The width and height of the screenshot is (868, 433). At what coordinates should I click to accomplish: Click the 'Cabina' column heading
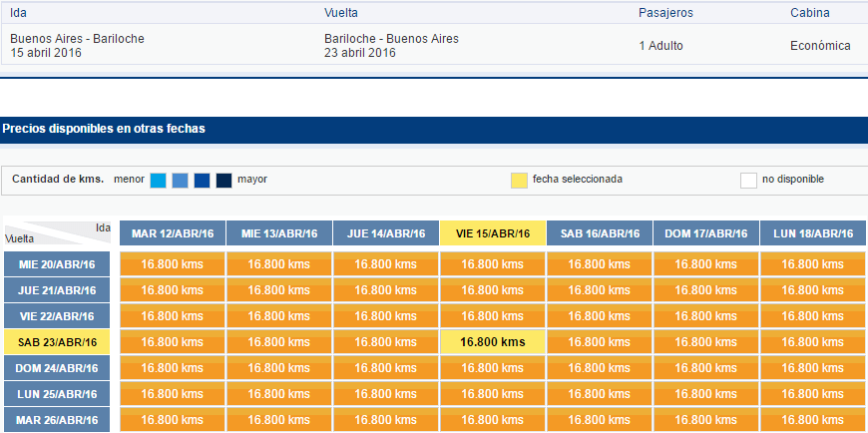tap(810, 13)
